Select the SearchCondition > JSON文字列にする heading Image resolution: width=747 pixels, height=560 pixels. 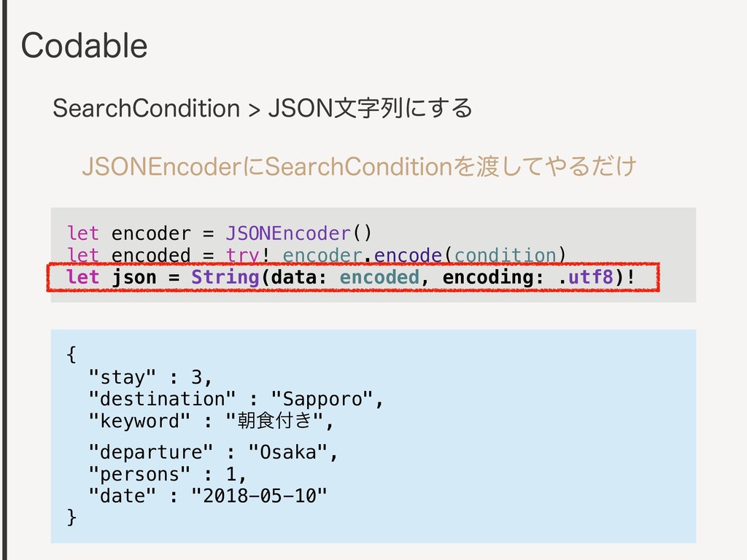(x=263, y=108)
